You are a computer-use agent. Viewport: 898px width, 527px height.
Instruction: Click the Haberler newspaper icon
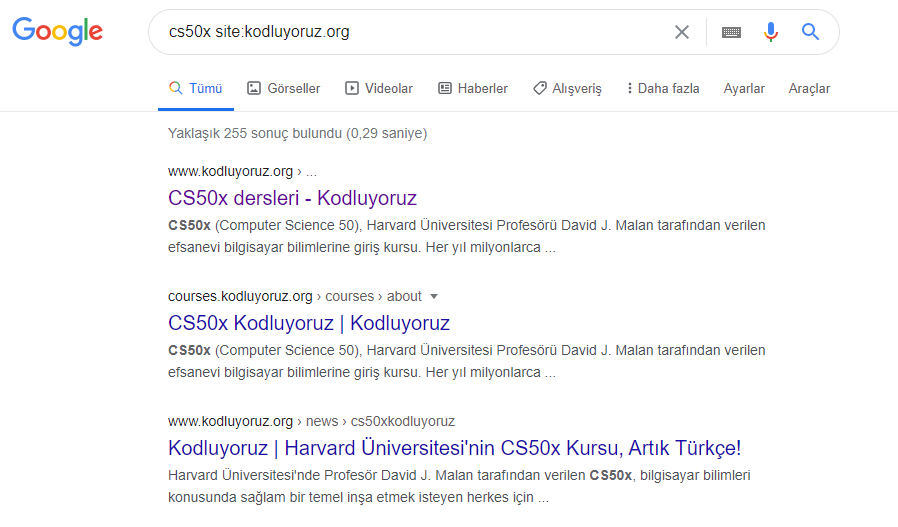[x=445, y=88]
